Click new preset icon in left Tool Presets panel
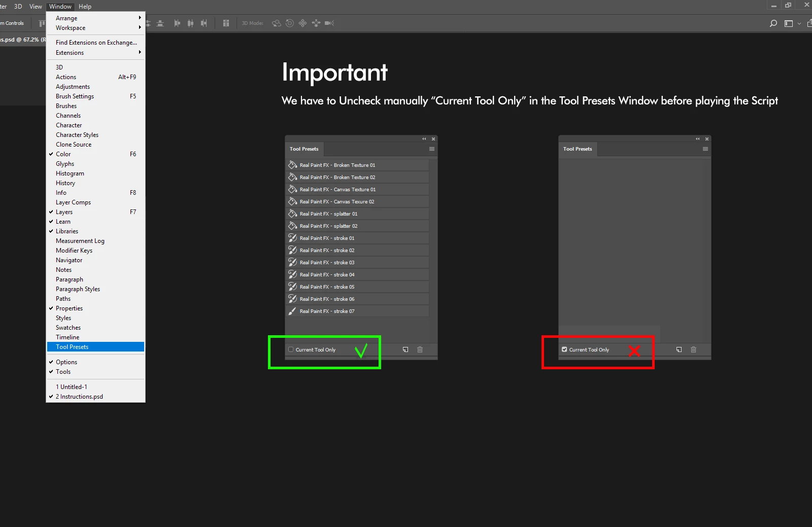This screenshot has width=812, height=527. 405,349
